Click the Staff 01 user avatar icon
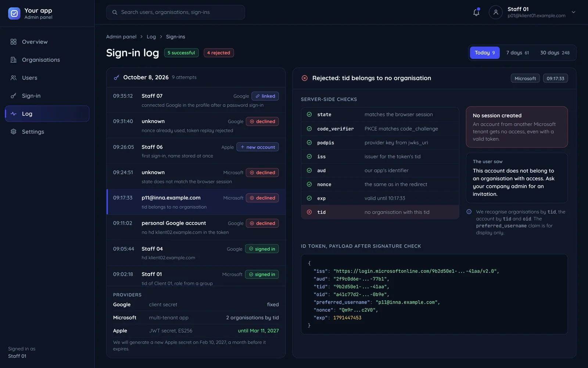 pyautogui.click(x=495, y=12)
